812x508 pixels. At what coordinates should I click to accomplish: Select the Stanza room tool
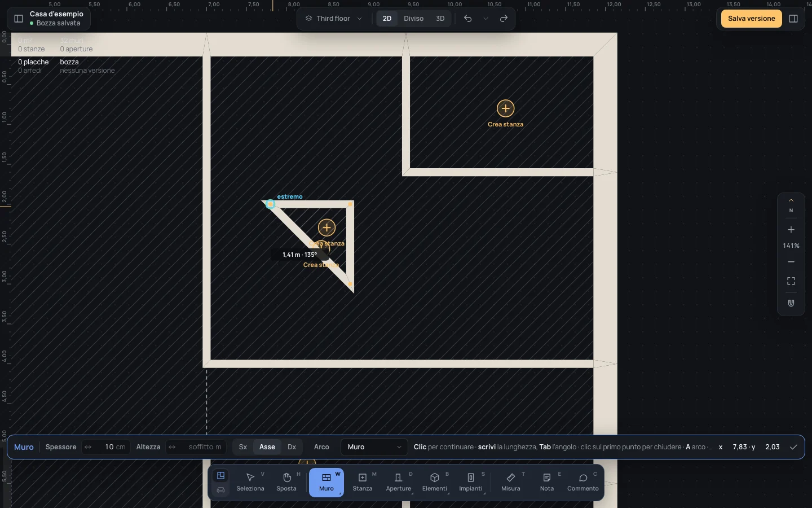(363, 483)
